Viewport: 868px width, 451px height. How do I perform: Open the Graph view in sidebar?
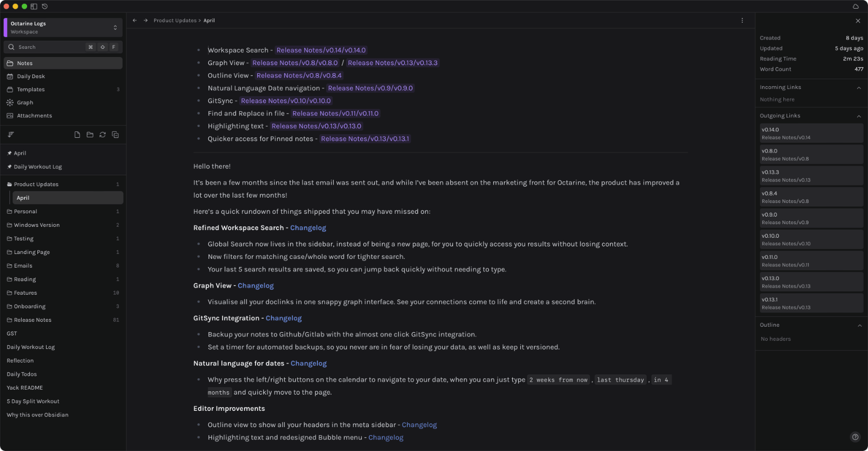25,103
